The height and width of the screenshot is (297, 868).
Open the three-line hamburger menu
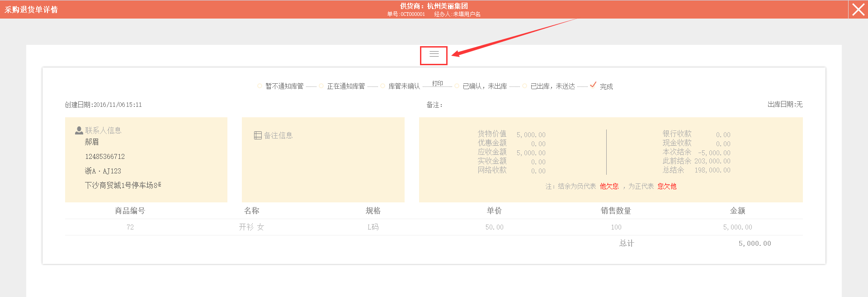[x=434, y=54]
